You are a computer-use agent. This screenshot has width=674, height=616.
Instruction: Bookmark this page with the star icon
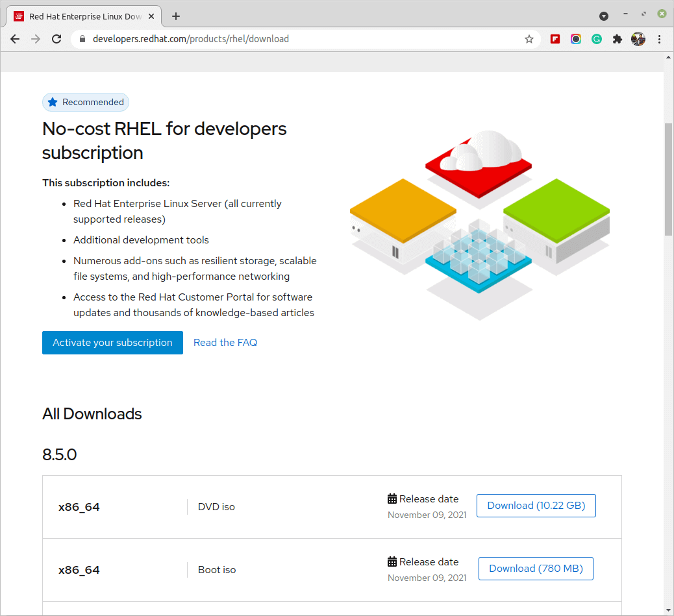click(x=529, y=39)
